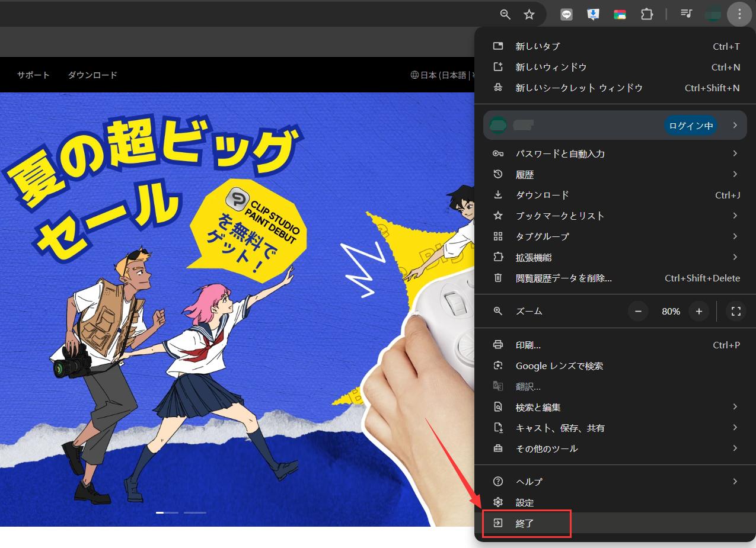This screenshot has height=548, width=756.
Task: Decrease zoom with the minus button
Action: [x=638, y=311]
